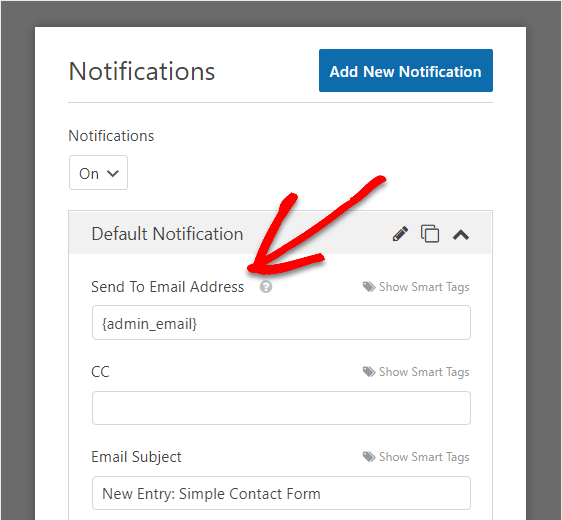
Task: Click the Notifications page heading
Action: pyautogui.click(x=142, y=71)
